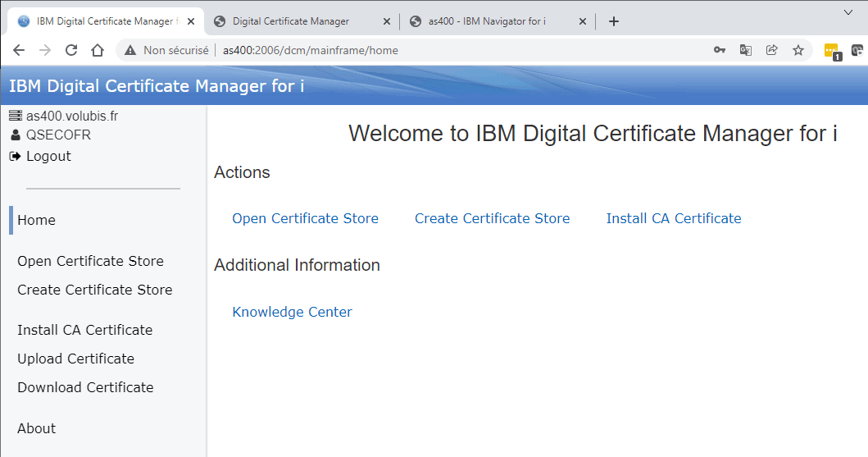Open Upload Certificate in sidebar
The height and width of the screenshot is (457, 868).
point(76,359)
